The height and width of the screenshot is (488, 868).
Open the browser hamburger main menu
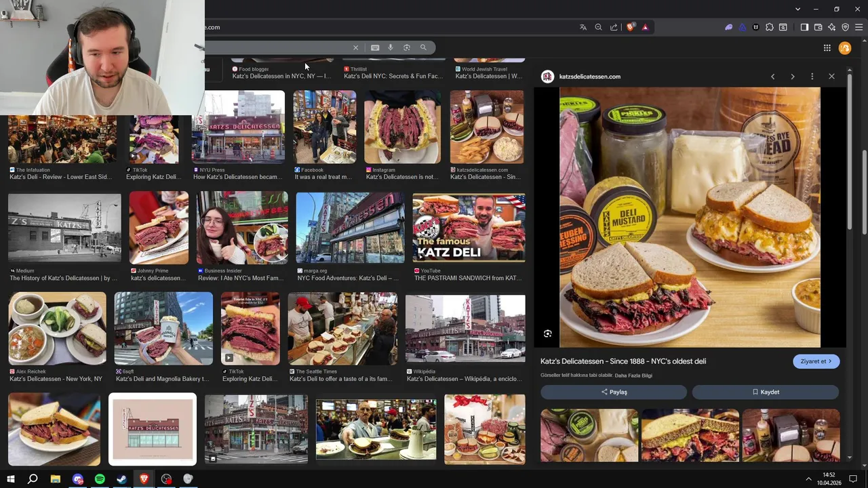click(859, 27)
